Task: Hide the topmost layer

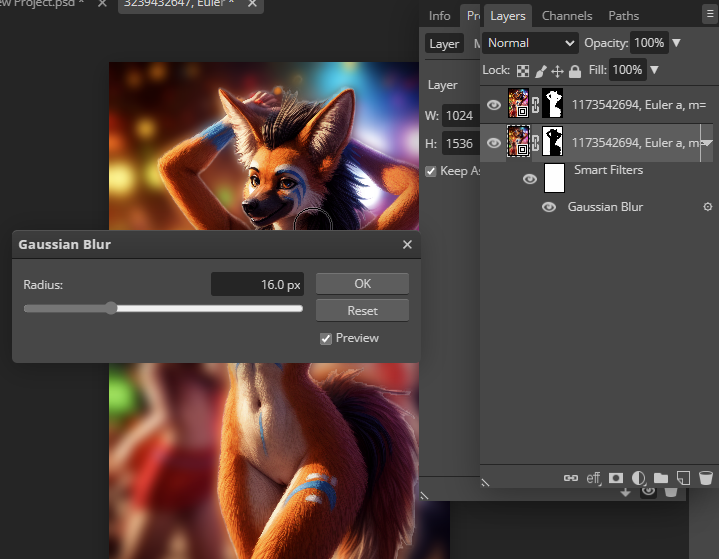Action: point(493,103)
